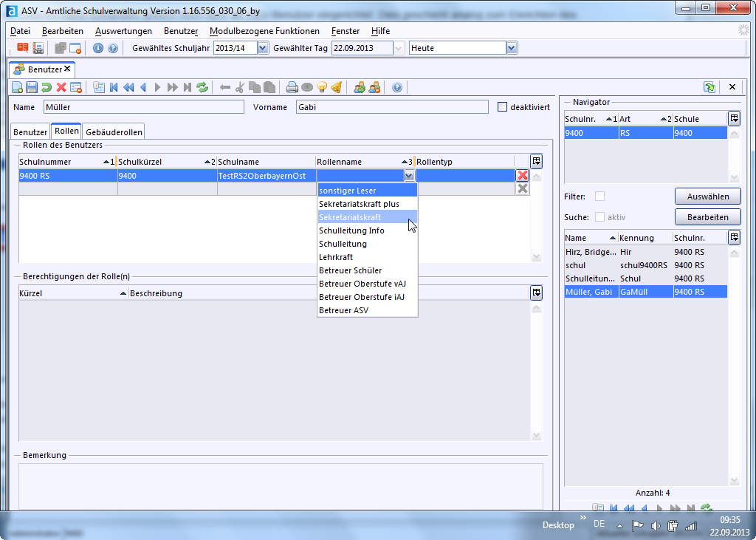Click the users icon with green arrow

(x=360, y=87)
